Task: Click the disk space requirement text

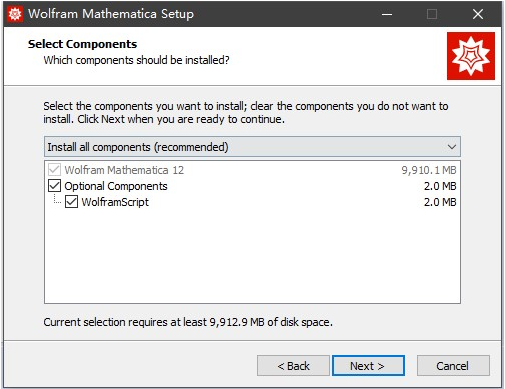Action: [x=188, y=322]
